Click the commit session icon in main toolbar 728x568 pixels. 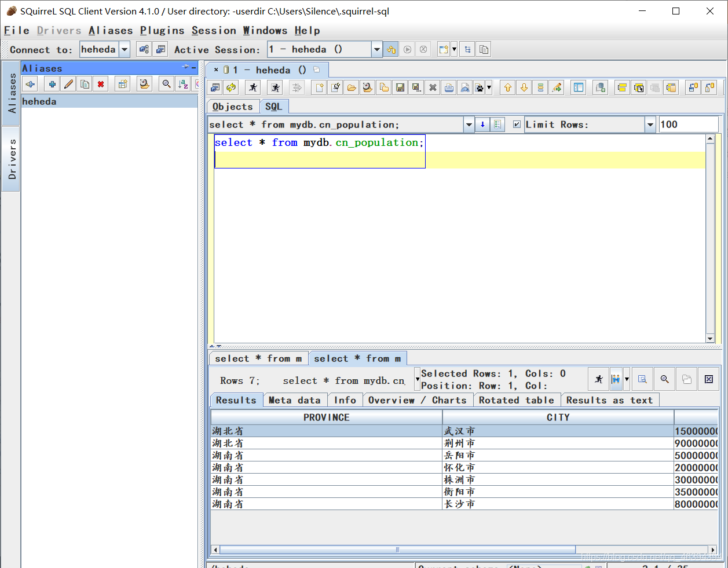coord(408,49)
